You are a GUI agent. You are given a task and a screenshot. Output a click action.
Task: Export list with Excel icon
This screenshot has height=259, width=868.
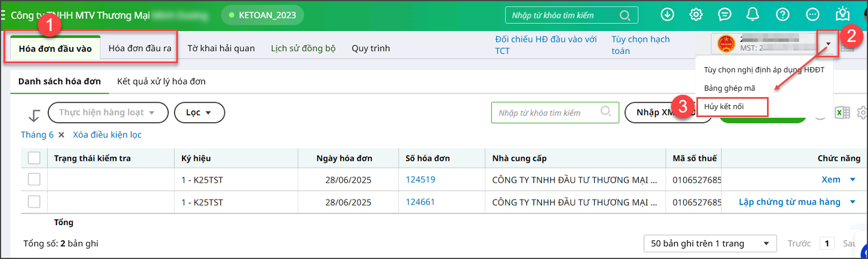pos(842,113)
